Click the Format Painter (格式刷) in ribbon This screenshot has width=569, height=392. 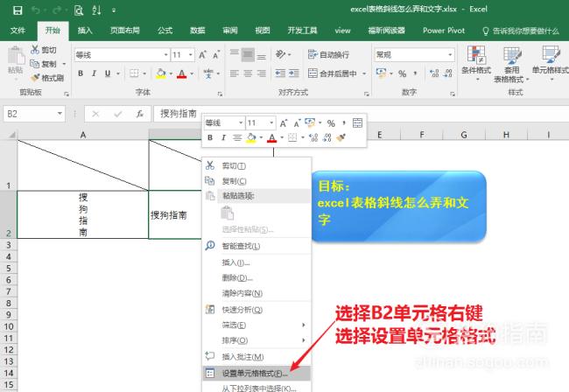pyautogui.click(x=47, y=78)
